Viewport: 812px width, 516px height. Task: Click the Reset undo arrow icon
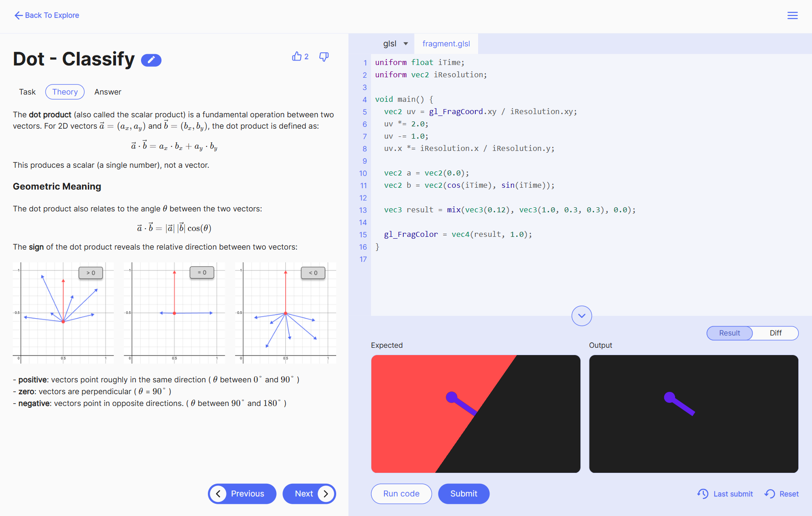pyautogui.click(x=770, y=494)
